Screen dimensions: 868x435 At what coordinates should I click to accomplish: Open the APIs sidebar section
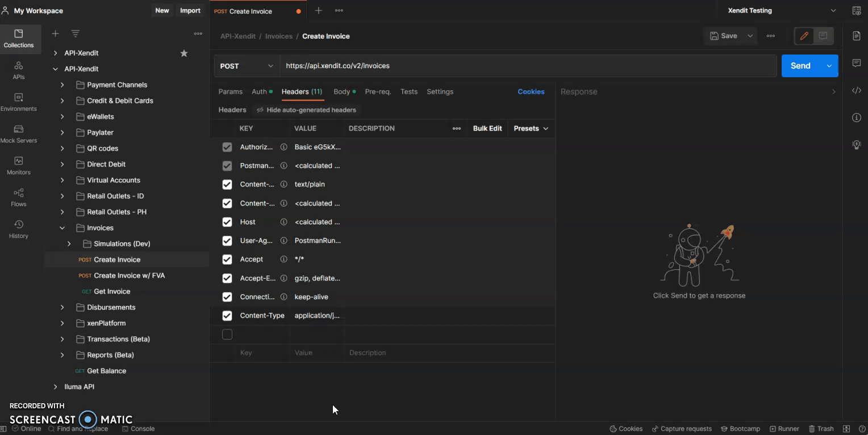[x=19, y=70]
